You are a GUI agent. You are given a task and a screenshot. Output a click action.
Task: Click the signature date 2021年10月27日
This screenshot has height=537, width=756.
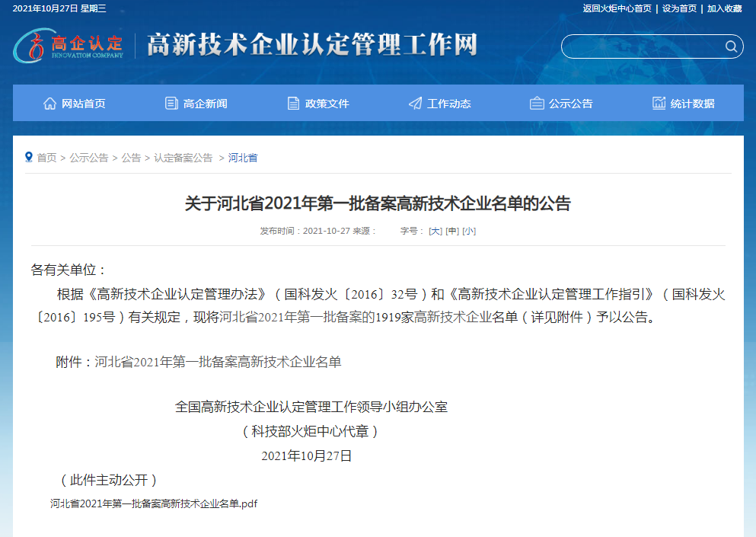(x=306, y=456)
